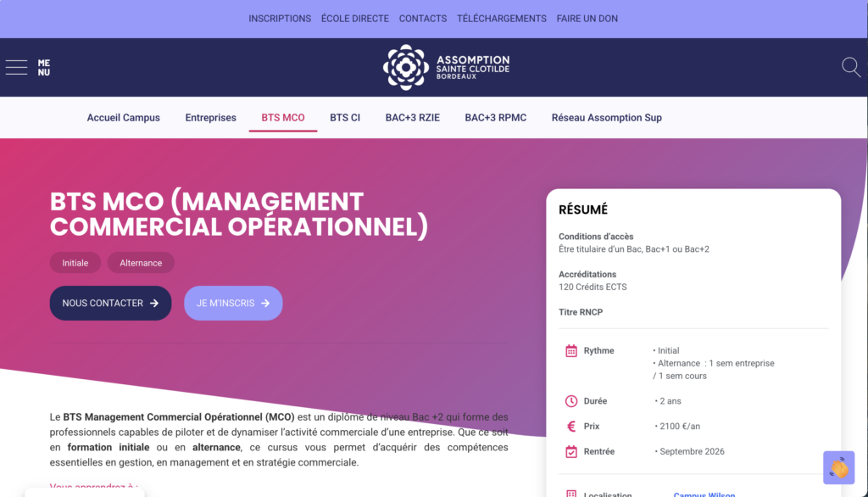Image resolution: width=868 pixels, height=497 pixels.
Task: Click the 'Accréditations' label
Action: click(x=587, y=274)
